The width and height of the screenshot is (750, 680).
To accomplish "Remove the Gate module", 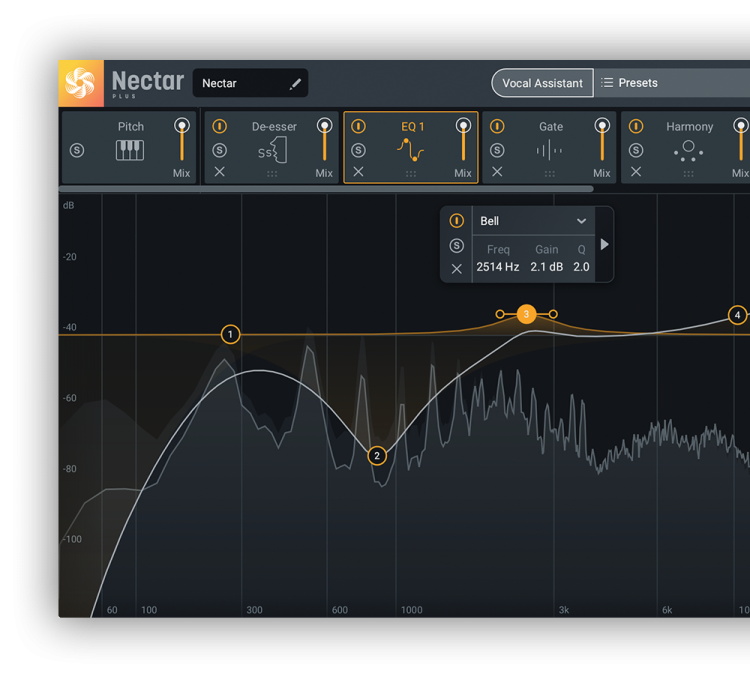I will [497, 172].
